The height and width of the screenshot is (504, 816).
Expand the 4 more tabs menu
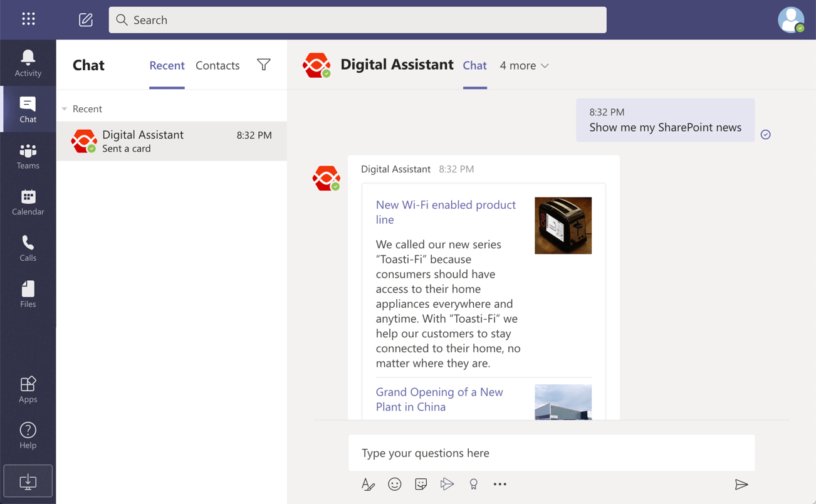coord(524,65)
